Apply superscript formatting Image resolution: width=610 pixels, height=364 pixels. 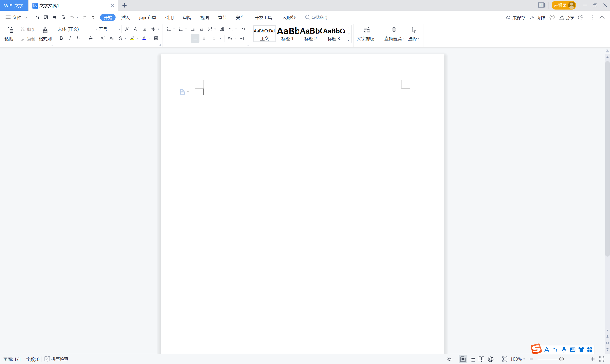(x=103, y=38)
